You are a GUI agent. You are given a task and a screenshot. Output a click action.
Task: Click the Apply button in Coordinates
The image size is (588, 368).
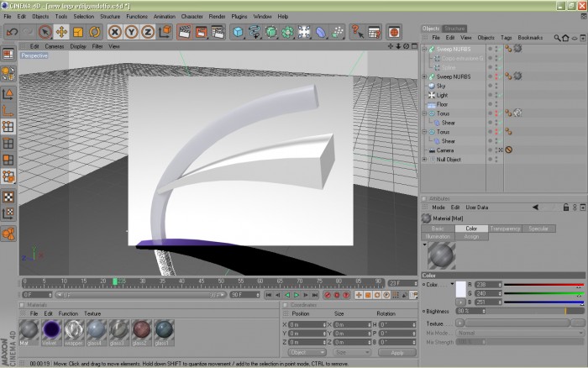point(397,353)
